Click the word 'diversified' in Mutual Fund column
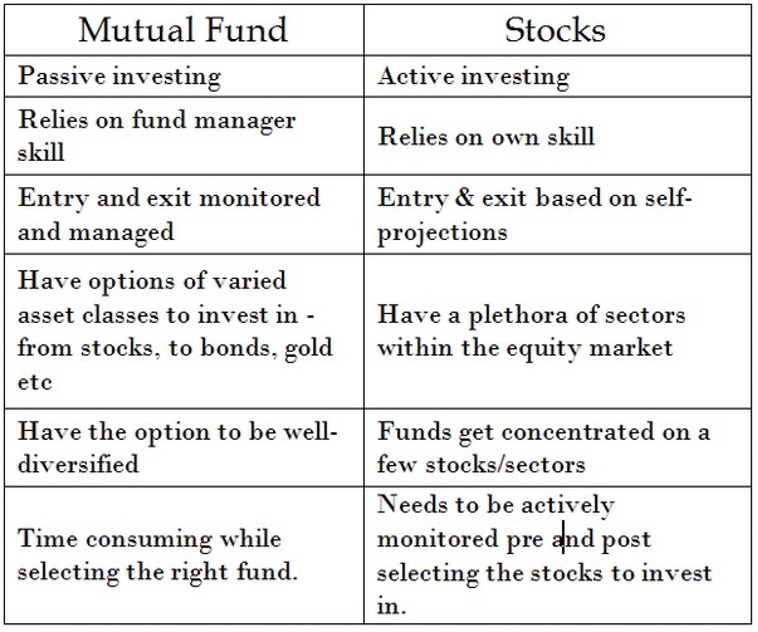 (78, 464)
